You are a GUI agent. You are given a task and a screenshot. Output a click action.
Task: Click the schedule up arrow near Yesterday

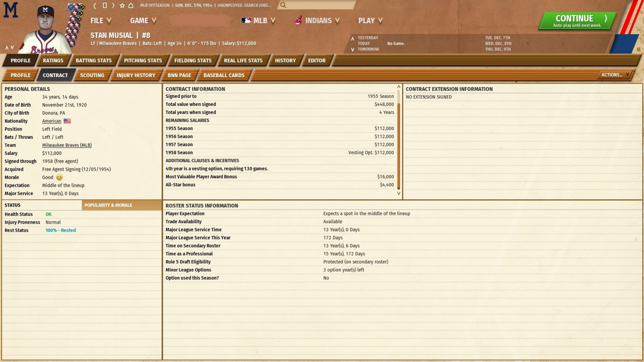coord(352,39)
